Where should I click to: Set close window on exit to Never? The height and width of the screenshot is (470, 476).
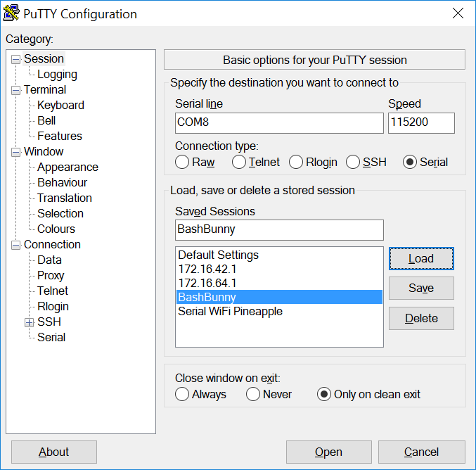[253, 394]
